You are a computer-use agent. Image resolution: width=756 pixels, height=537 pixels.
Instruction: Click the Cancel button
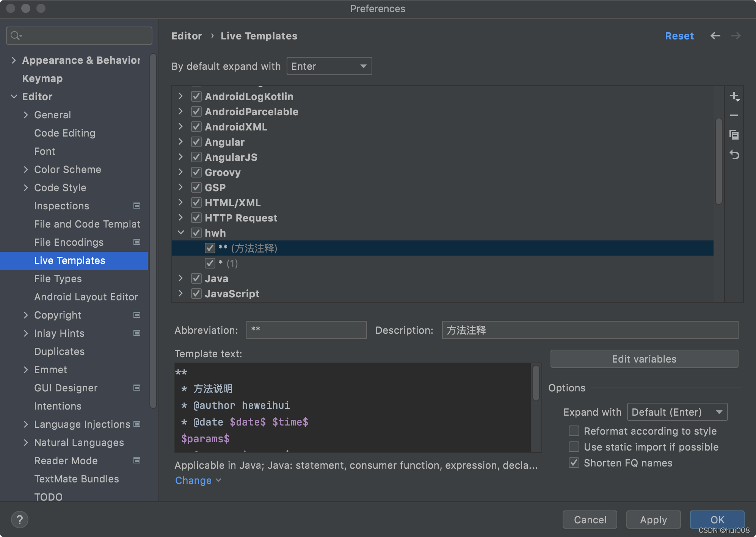590,520
